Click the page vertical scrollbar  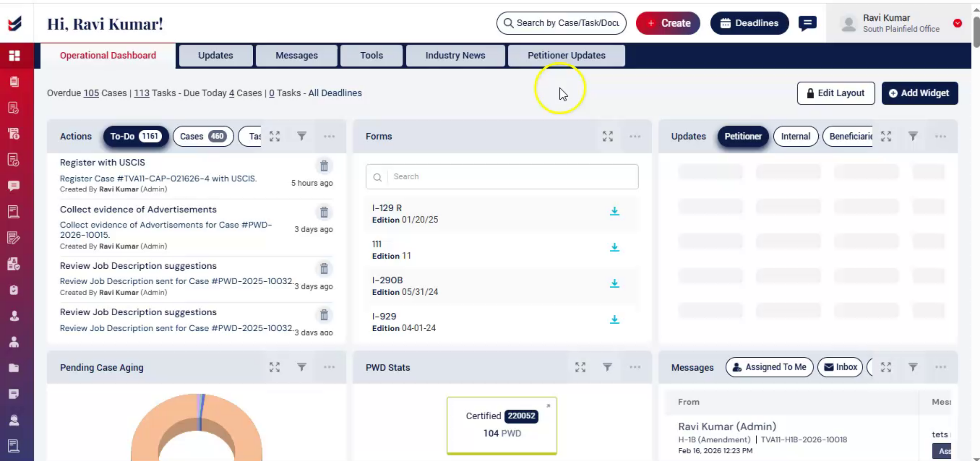pos(976,32)
